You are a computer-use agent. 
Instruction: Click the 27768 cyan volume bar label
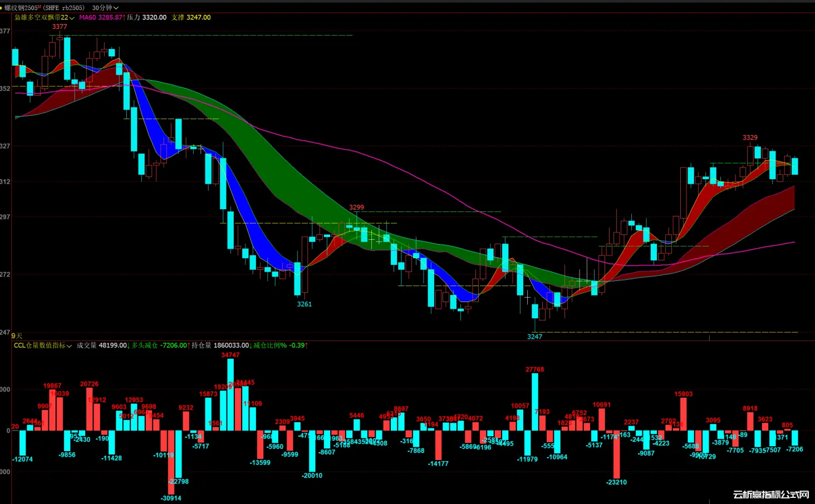(x=535, y=369)
